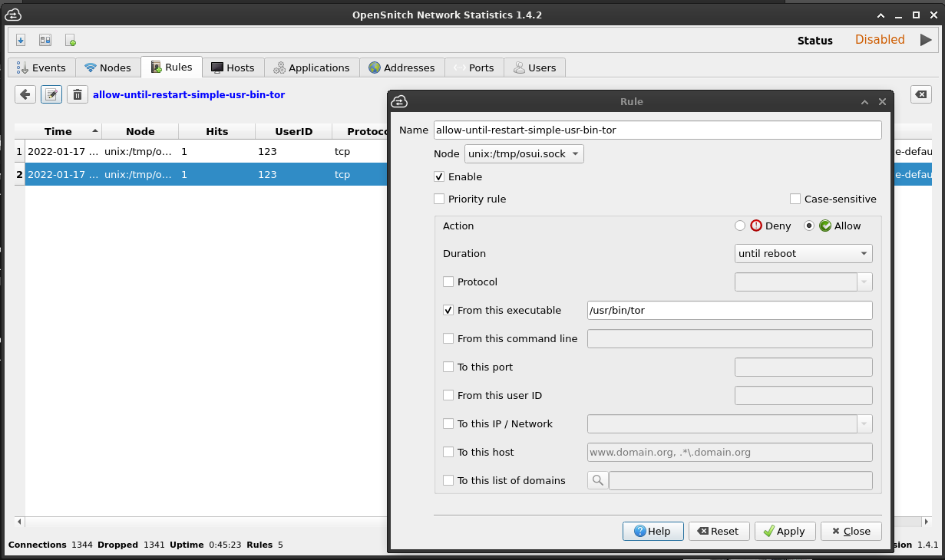Screen dimensions: 945x560
Task: Check the Protocol checkbox
Action: [448, 282]
